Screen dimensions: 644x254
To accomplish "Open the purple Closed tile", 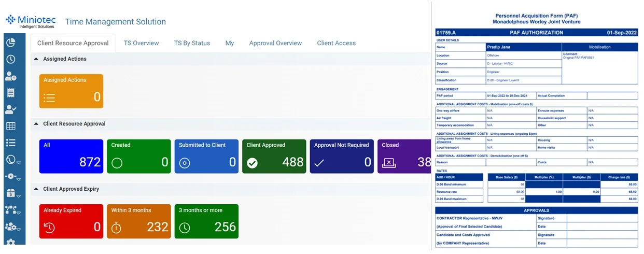I will tap(404, 156).
